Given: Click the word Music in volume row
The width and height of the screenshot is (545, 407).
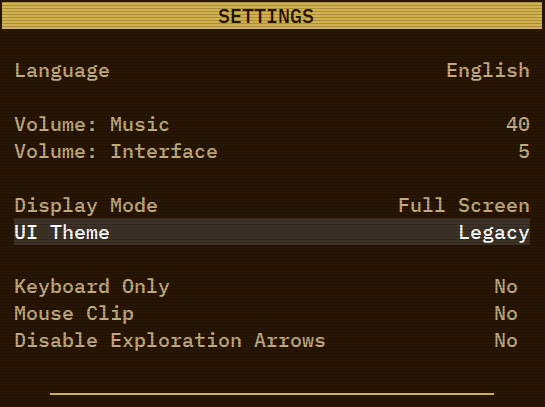Looking at the screenshot, I should pos(140,124).
